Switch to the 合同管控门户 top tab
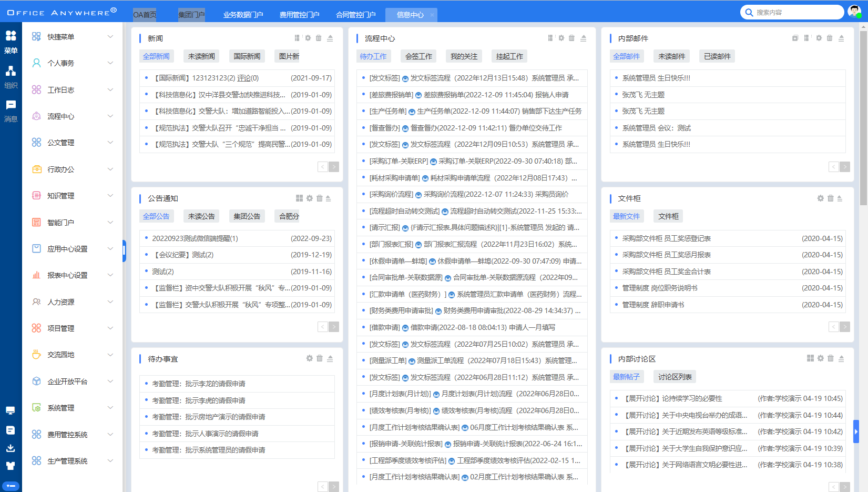Viewport: 868px width, 492px height. [355, 15]
